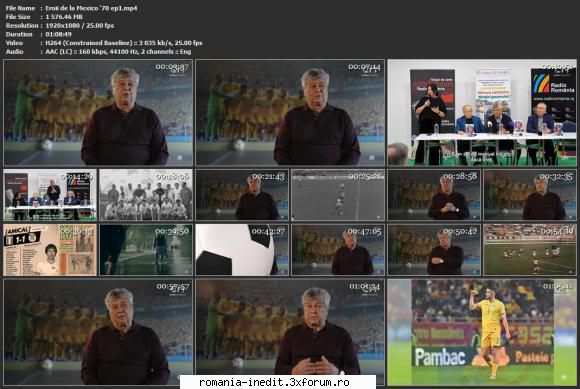Image resolution: width=580 pixels, height=389 pixels.
Task: Select the interview thumbnail stamped 00:47:05
Action: (338, 250)
